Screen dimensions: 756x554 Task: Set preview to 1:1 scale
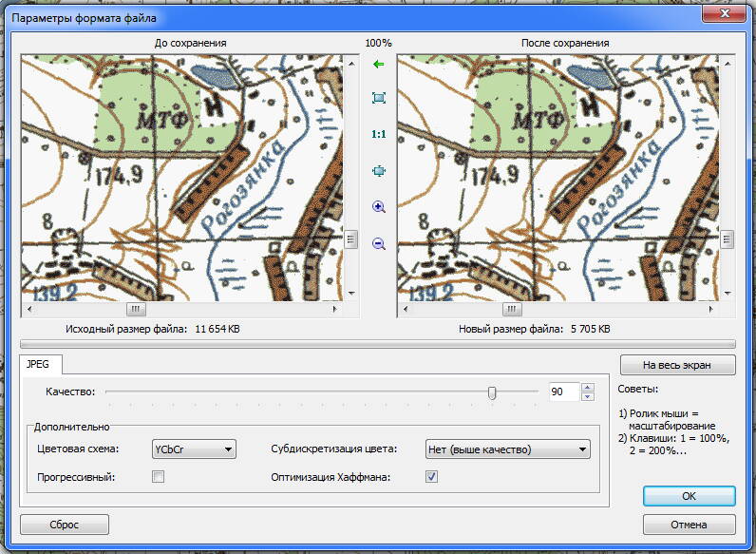[x=378, y=135]
